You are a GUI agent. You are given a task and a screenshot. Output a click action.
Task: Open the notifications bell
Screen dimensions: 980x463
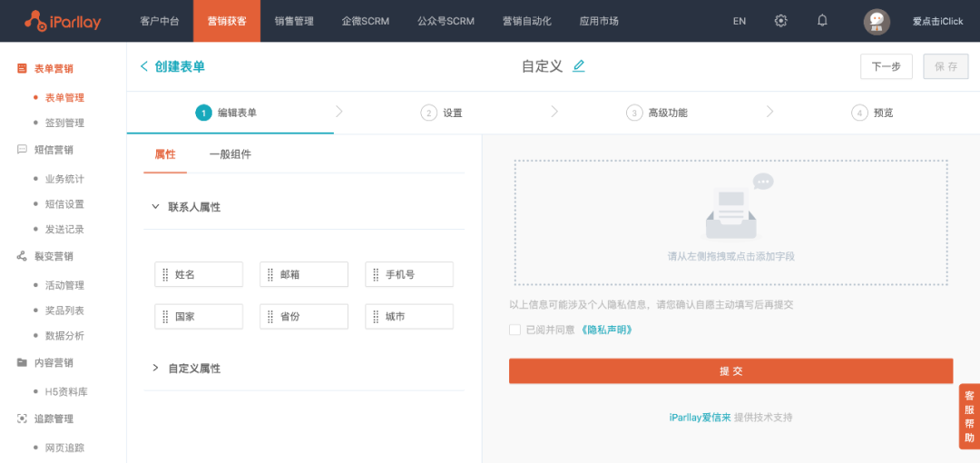[x=822, y=21]
